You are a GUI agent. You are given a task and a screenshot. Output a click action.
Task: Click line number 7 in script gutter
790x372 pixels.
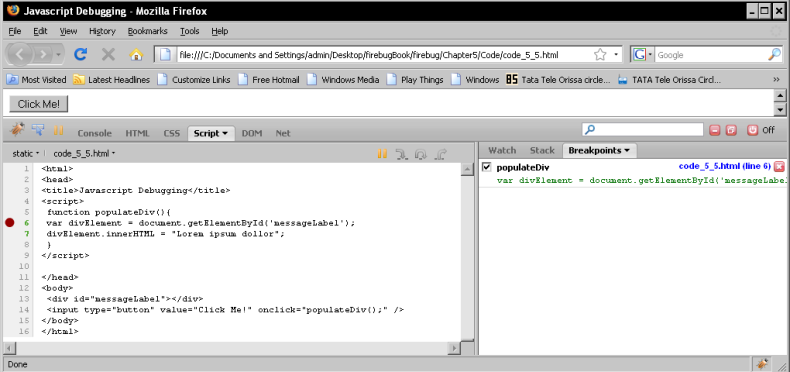(27, 233)
